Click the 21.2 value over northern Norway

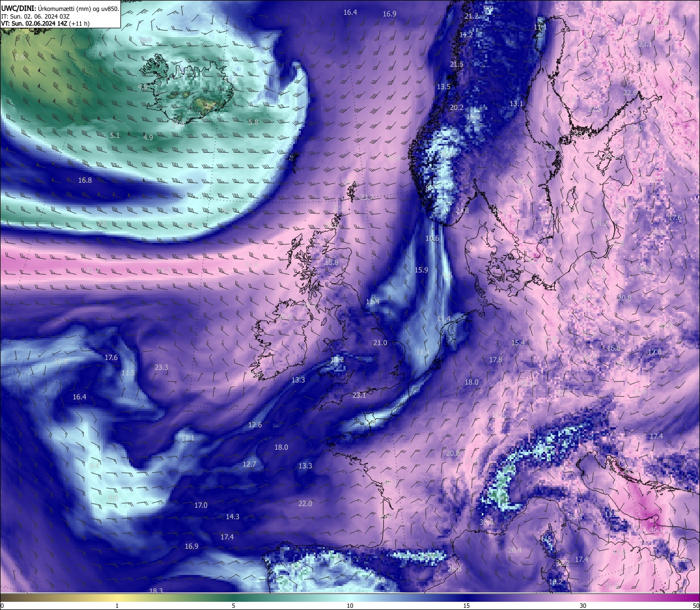pos(471,16)
